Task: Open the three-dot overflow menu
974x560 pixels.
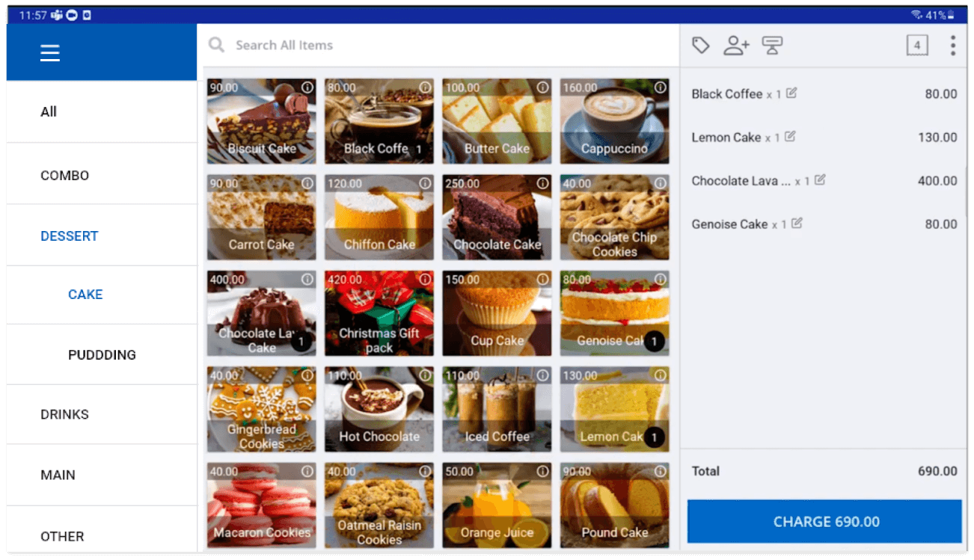Action: pyautogui.click(x=952, y=46)
